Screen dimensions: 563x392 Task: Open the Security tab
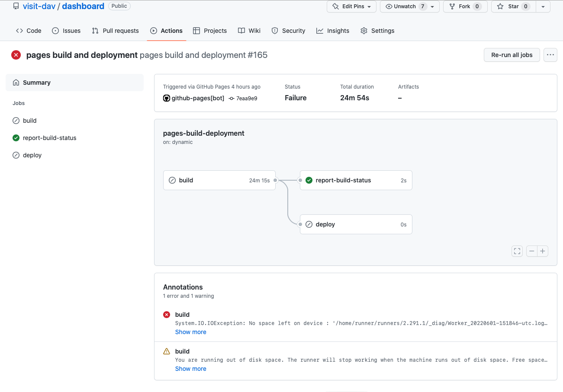click(288, 31)
